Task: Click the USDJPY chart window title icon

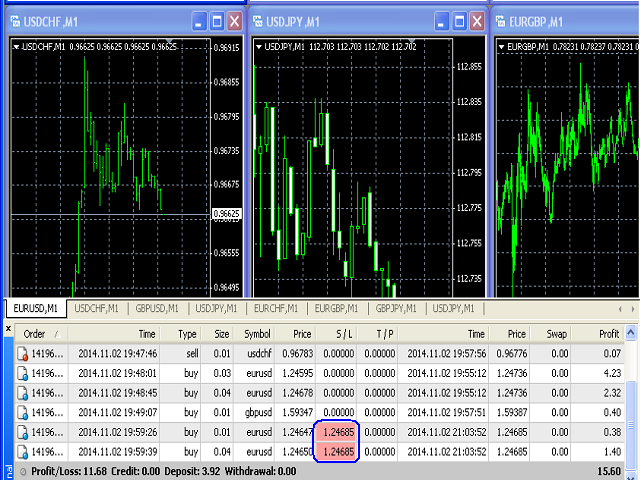Action: click(258, 20)
